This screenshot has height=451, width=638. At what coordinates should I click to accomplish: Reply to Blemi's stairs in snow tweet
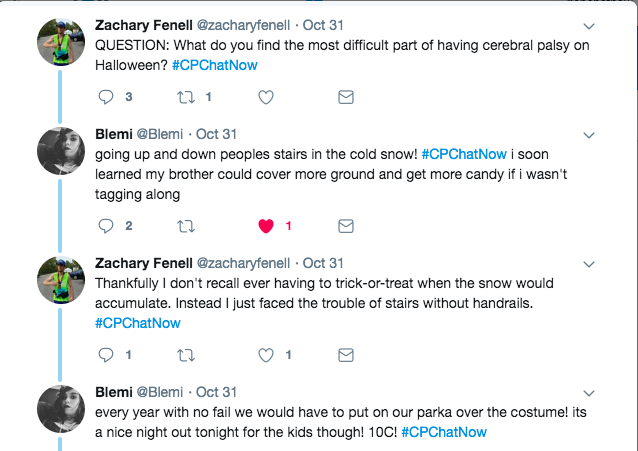point(107,226)
